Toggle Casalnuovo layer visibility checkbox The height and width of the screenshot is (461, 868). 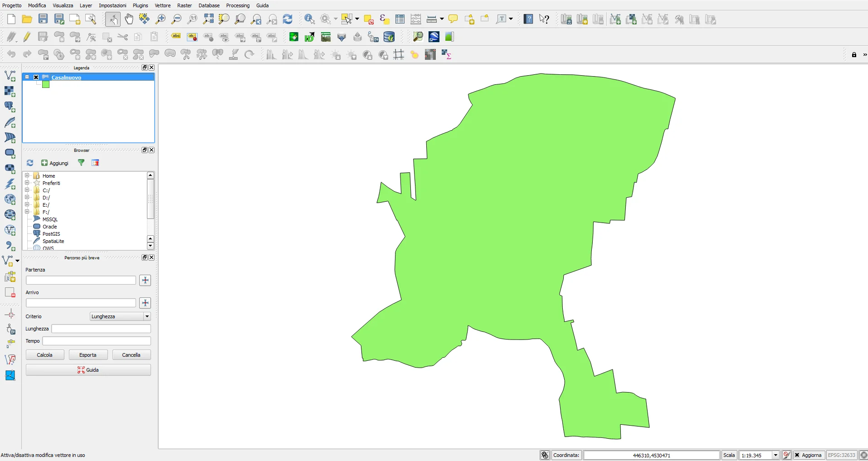click(36, 78)
